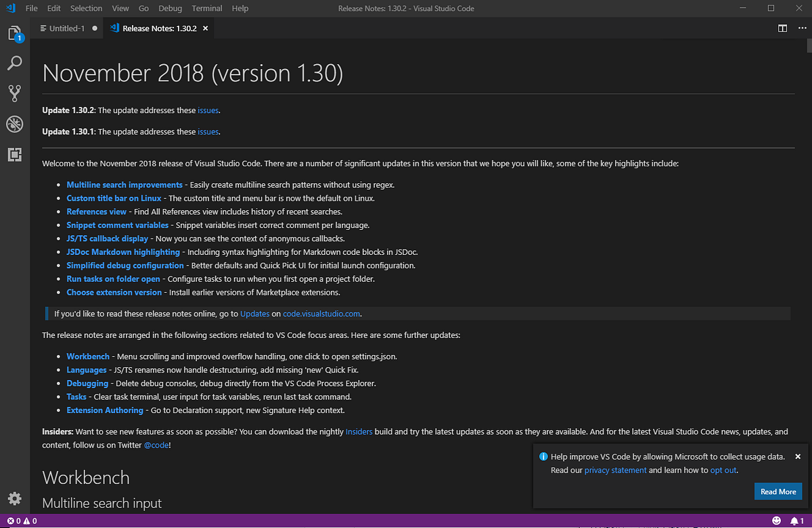Click the feedback smiley in status bar
The height and width of the screenshot is (528, 812).
[x=776, y=521]
